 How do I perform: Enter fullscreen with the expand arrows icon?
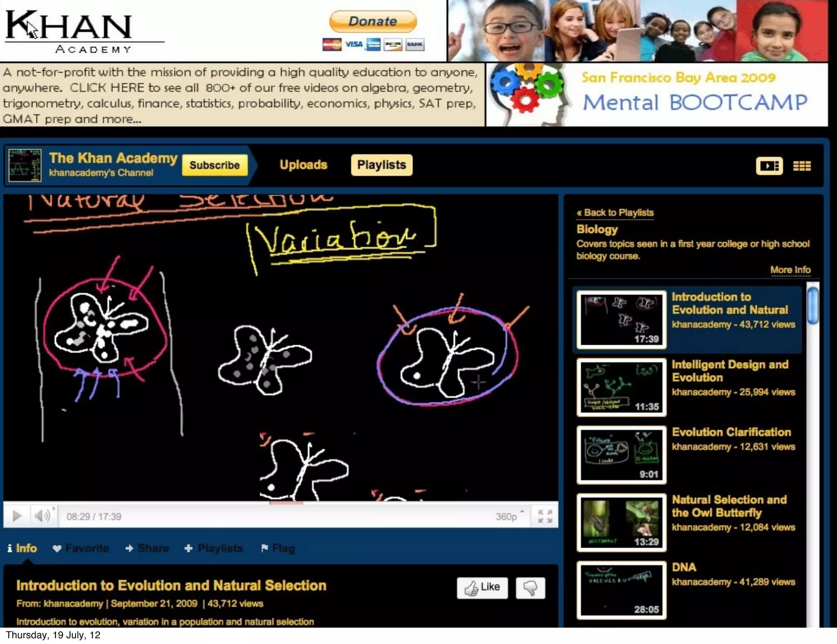coord(545,516)
